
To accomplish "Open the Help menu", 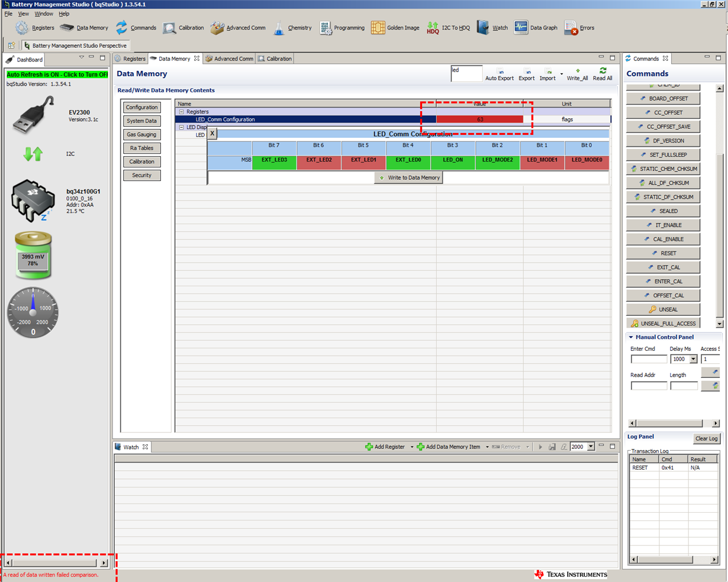I will tap(64, 14).
